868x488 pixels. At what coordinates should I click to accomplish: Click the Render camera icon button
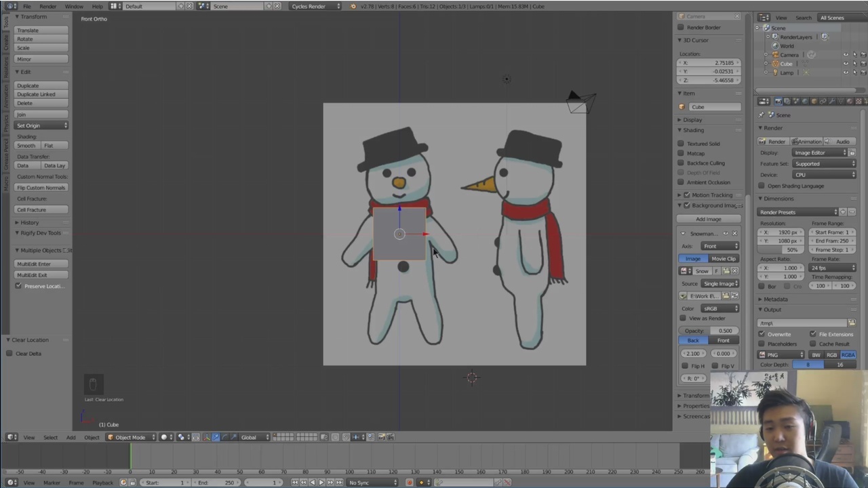pos(772,142)
